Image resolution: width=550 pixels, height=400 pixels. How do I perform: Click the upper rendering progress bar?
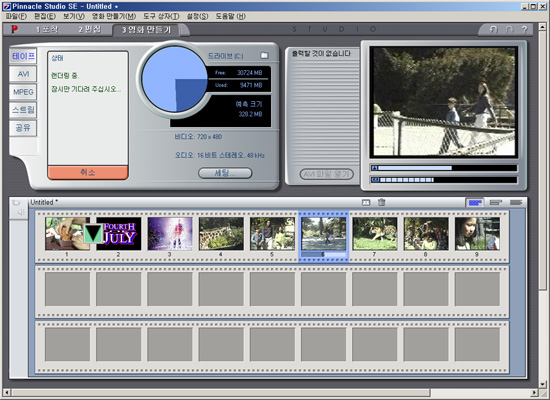[x=444, y=168]
